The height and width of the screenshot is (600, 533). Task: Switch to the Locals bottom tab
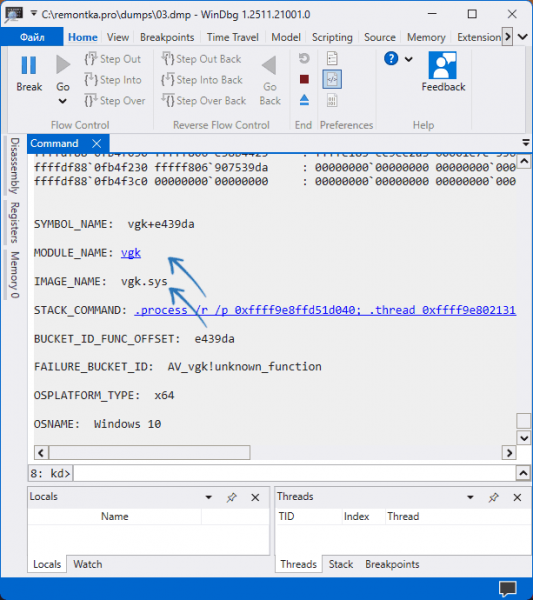tap(47, 564)
